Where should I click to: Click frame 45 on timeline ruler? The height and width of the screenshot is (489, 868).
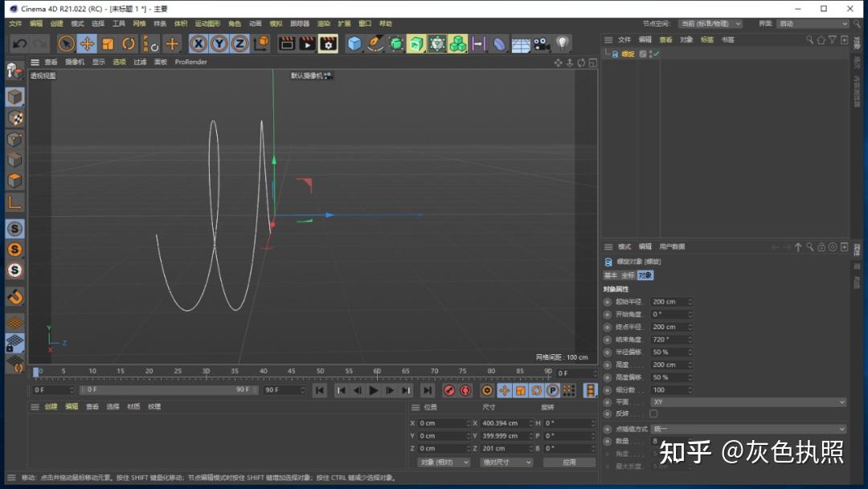click(291, 371)
